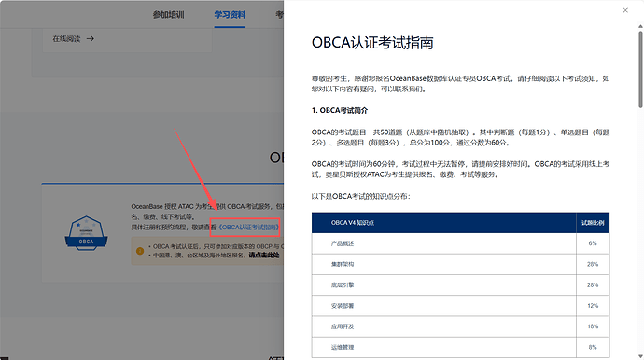Click the 在线阅读 link
The height and width of the screenshot is (360, 644).
(66, 38)
